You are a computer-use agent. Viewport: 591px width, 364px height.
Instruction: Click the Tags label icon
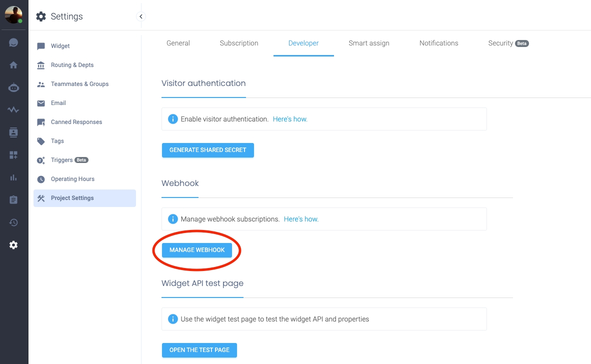41,141
